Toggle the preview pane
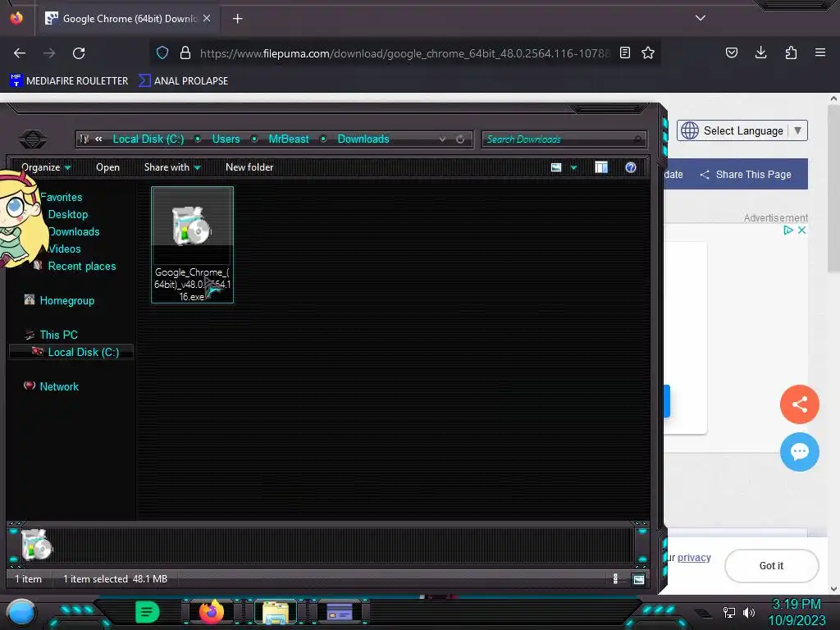The image size is (840, 630). (601, 167)
